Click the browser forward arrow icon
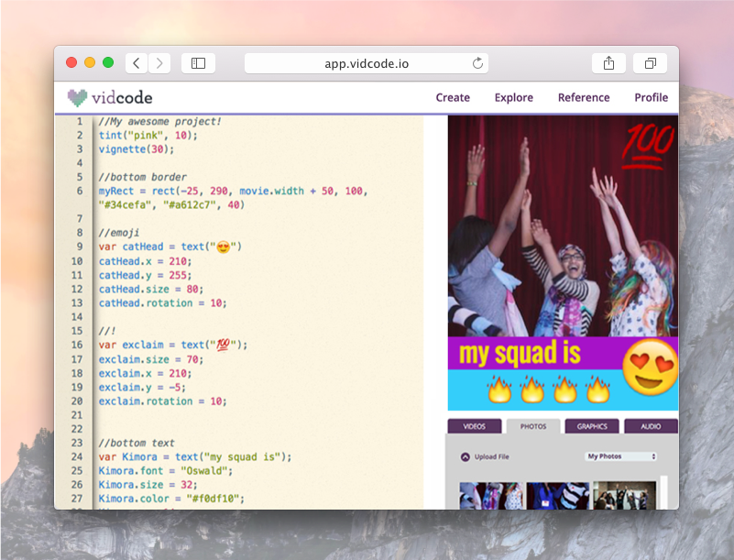 click(159, 62)
